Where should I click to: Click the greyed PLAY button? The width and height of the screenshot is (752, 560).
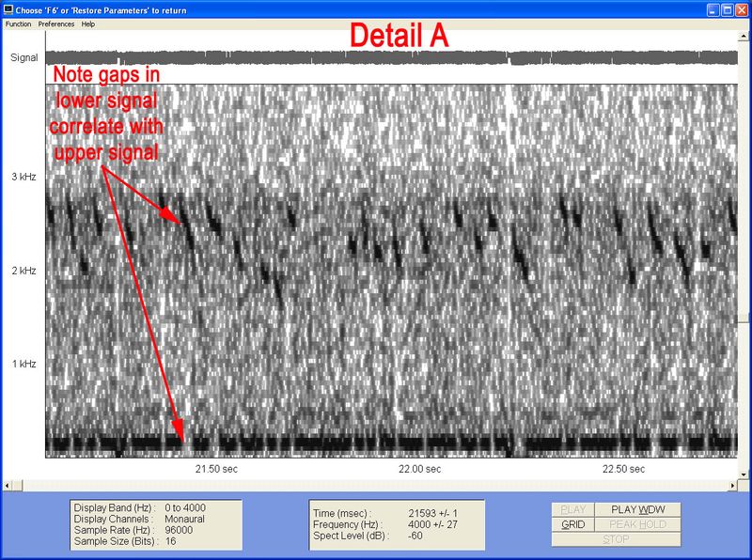pos(573,509)
